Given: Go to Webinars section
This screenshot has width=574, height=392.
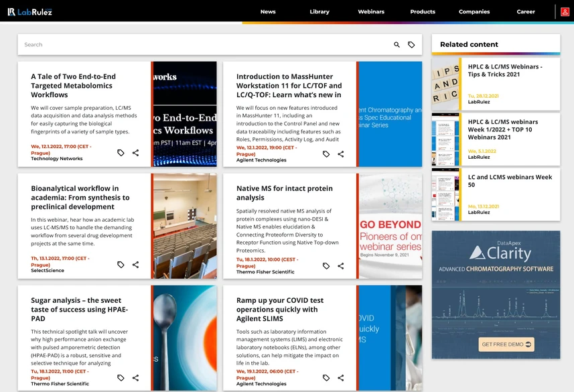Looking at the screenshot, I should click(371, 11).
